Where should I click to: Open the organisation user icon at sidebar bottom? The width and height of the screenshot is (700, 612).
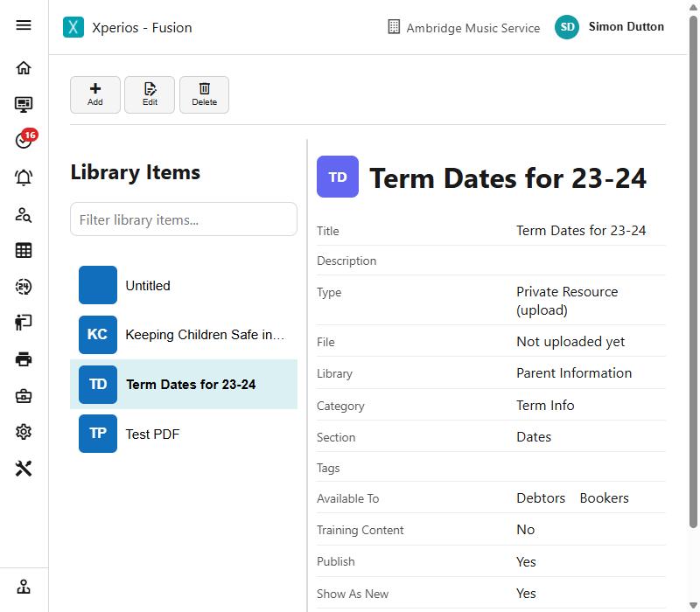[x=24, y=587]
